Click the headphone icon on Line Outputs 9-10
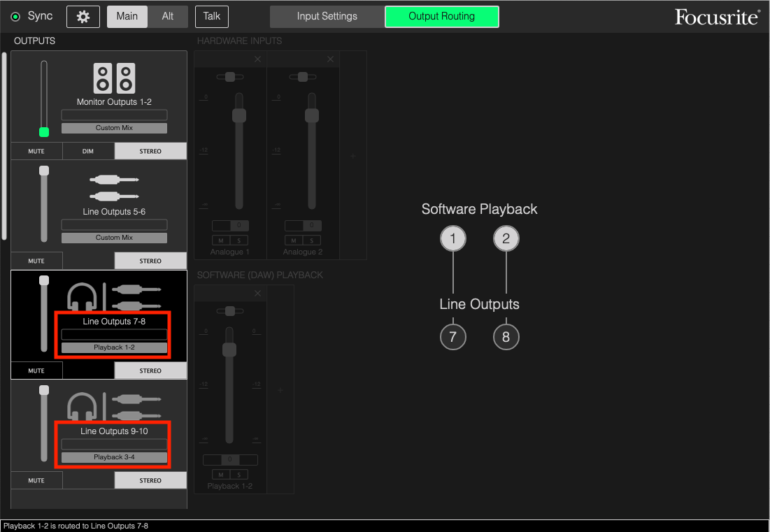The image size is (770, 532). pyautogui.click(x=83, y=406)
